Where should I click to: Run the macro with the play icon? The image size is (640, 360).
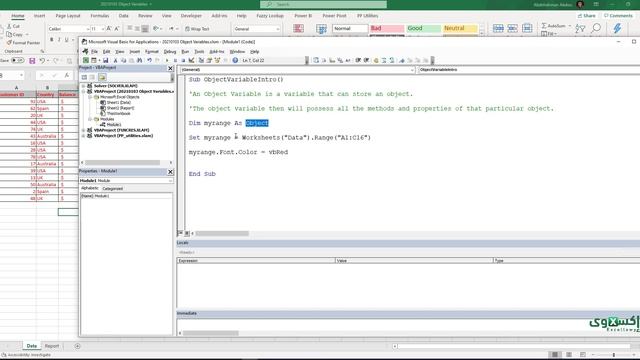pos(167,60)
